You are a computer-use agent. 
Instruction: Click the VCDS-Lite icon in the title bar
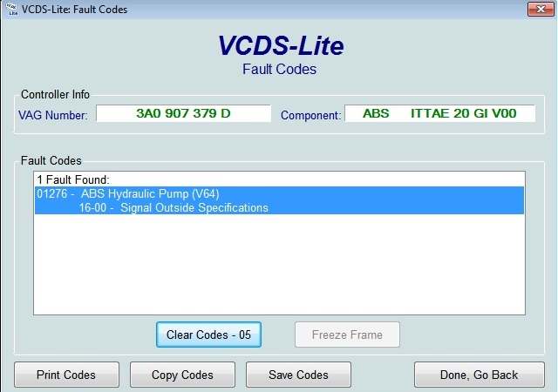[10, 10]
